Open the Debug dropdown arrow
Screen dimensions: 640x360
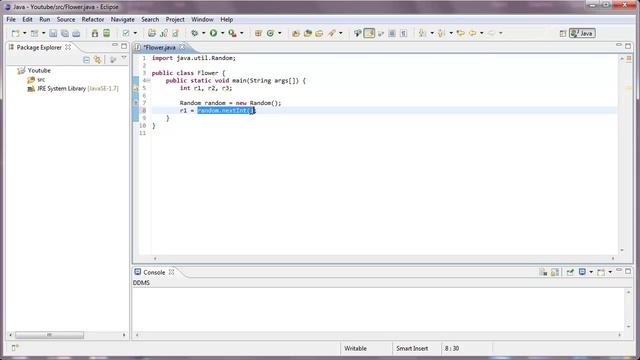(x=203, y=33)
